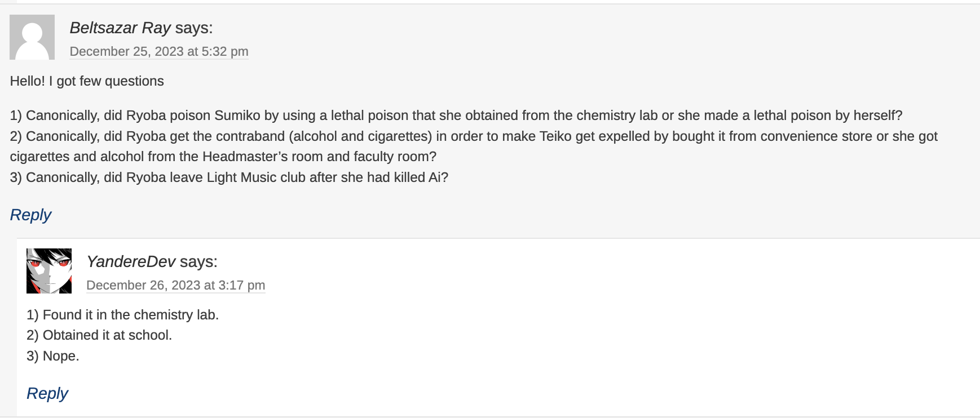980x418 pixels.
Task: Click the "Found it in the chemistry lab" answer
Action: (122, 315)
